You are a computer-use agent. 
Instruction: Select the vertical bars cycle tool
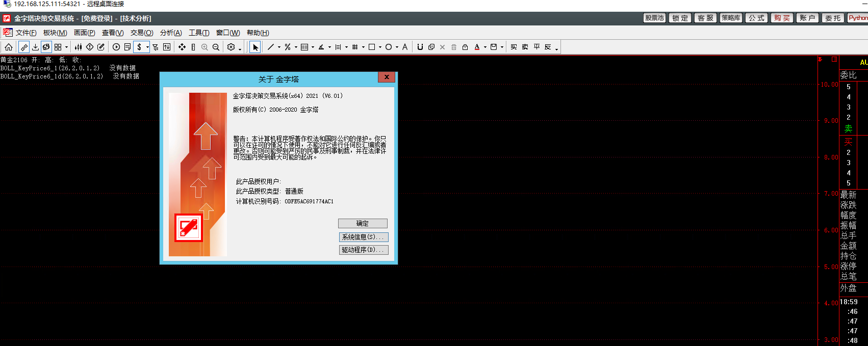tap(304, 47)
